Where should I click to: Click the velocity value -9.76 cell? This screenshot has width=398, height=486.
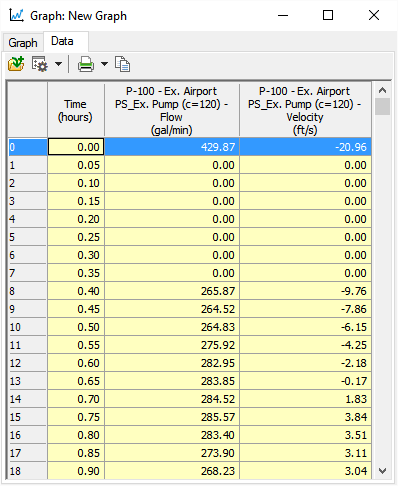click(x=305, y=291)
